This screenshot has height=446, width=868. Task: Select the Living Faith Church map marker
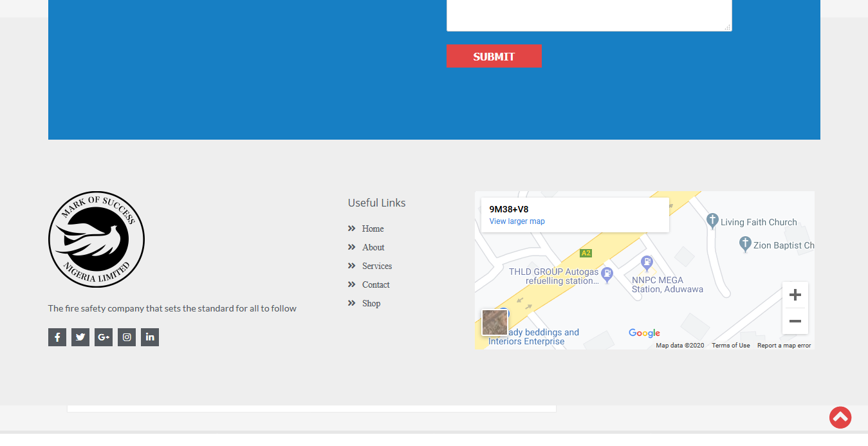[x=713, y=219]
